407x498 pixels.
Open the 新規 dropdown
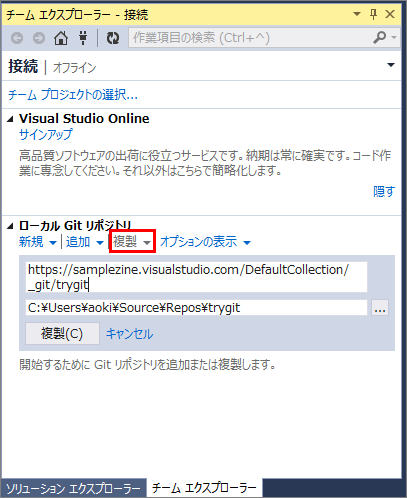[37, 242]
